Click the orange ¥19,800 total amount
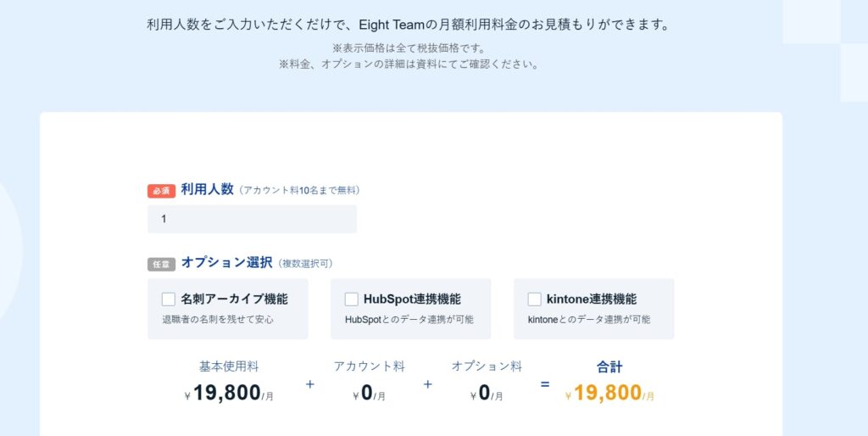The image size is (868, 436). (x=608, y=393)
